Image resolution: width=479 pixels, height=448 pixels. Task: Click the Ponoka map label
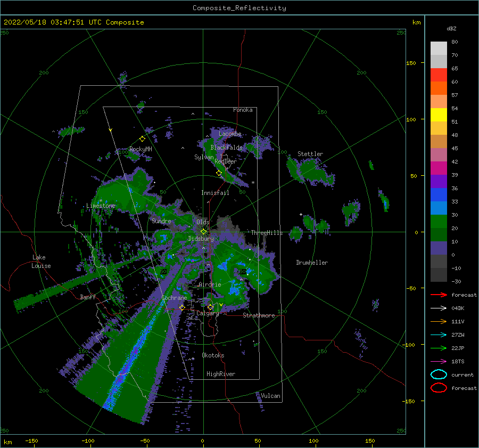click(243, 110)
